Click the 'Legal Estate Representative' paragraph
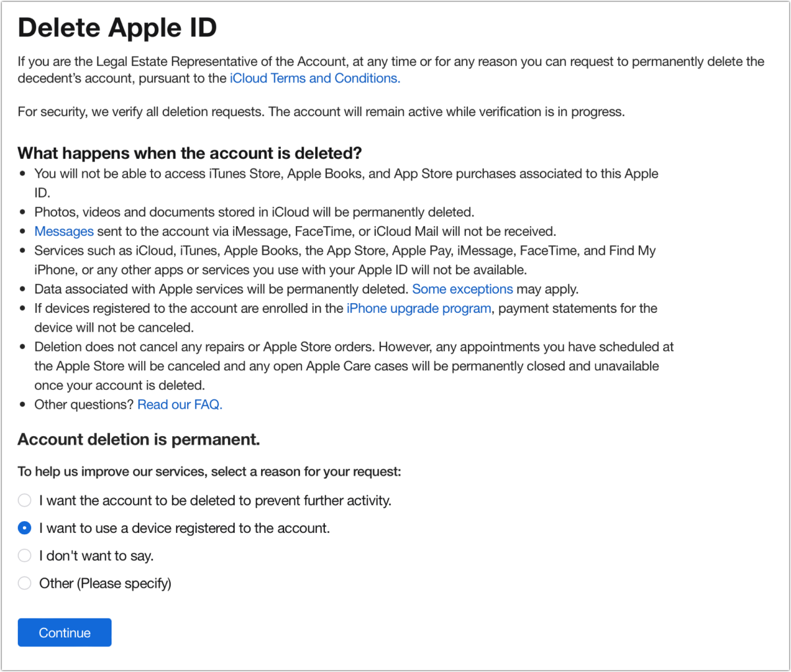 tap(391, 70)
